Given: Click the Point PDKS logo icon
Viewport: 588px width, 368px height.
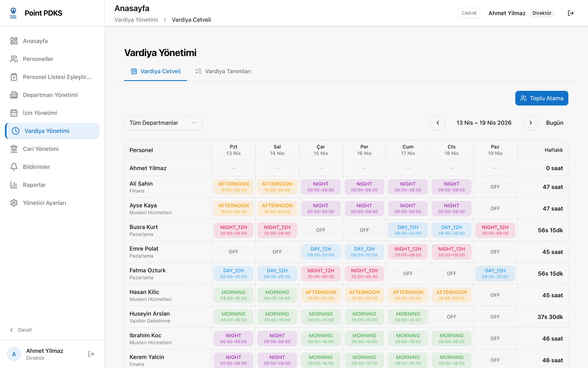Looking at the screenshot, I should point(13,13).
